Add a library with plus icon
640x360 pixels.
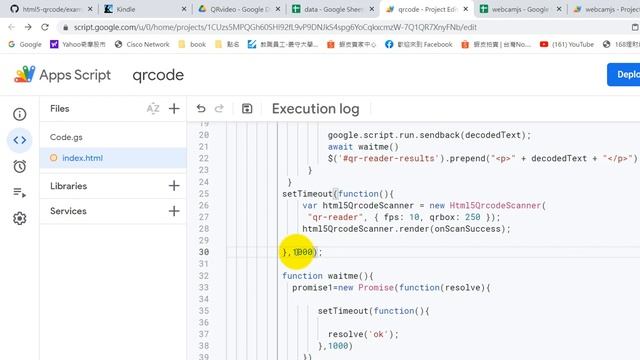point(174,186)
